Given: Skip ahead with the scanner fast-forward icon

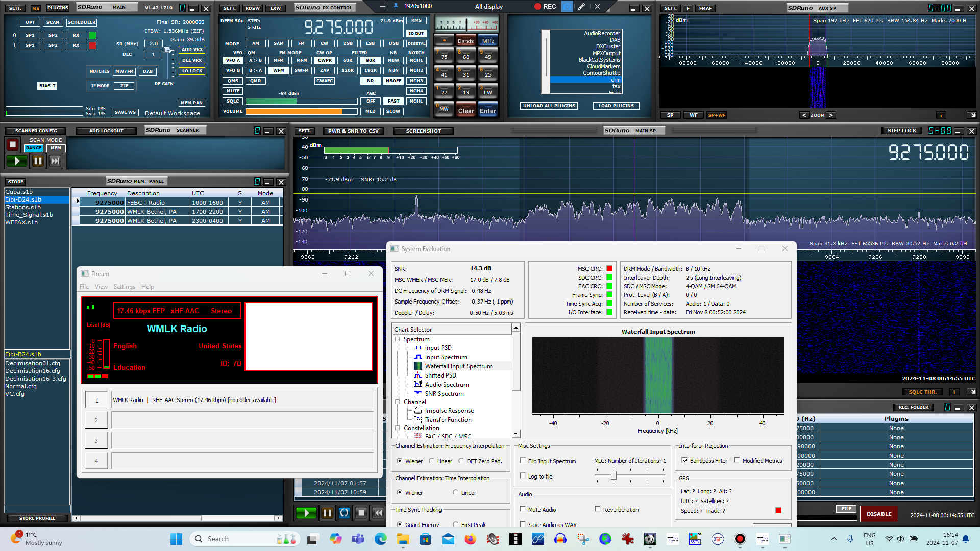Looking at the screenshot, I should tap(55, 161).
